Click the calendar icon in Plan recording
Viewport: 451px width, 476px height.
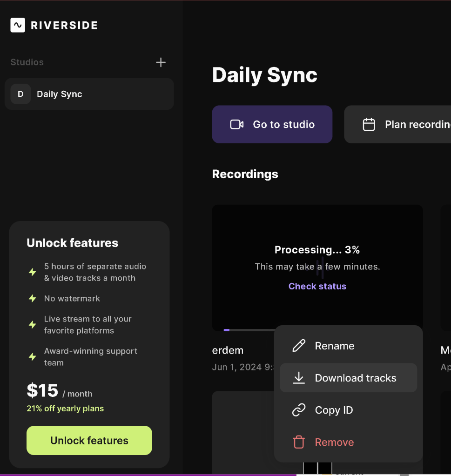pyautogui.click(x=369, y=124)
